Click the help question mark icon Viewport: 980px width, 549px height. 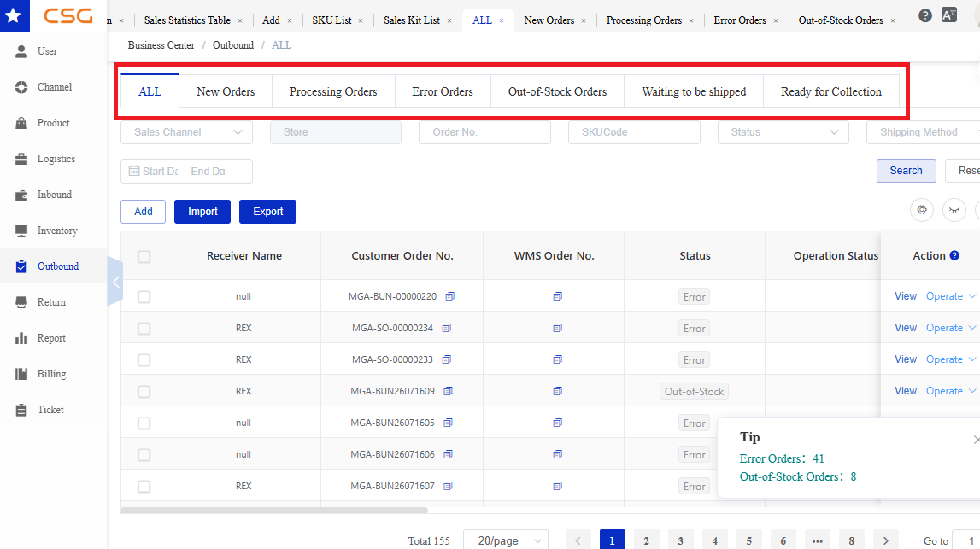pos(925,15)
